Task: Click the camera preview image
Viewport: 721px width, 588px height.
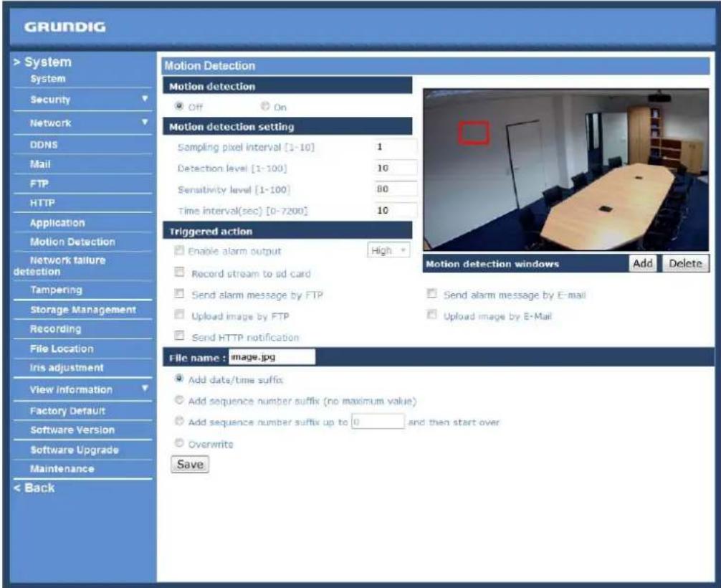Action: pyautogui.click(x=565, y=170)
